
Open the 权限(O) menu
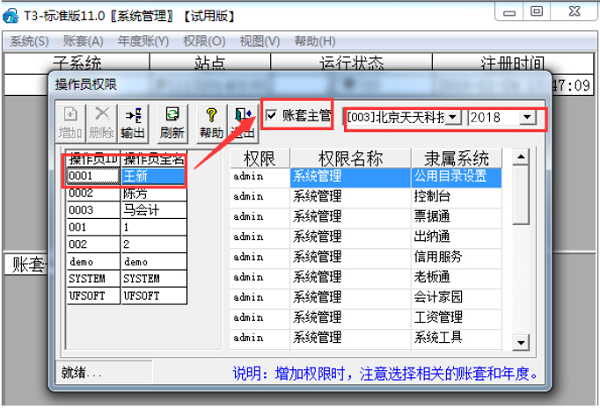[204, 41]
